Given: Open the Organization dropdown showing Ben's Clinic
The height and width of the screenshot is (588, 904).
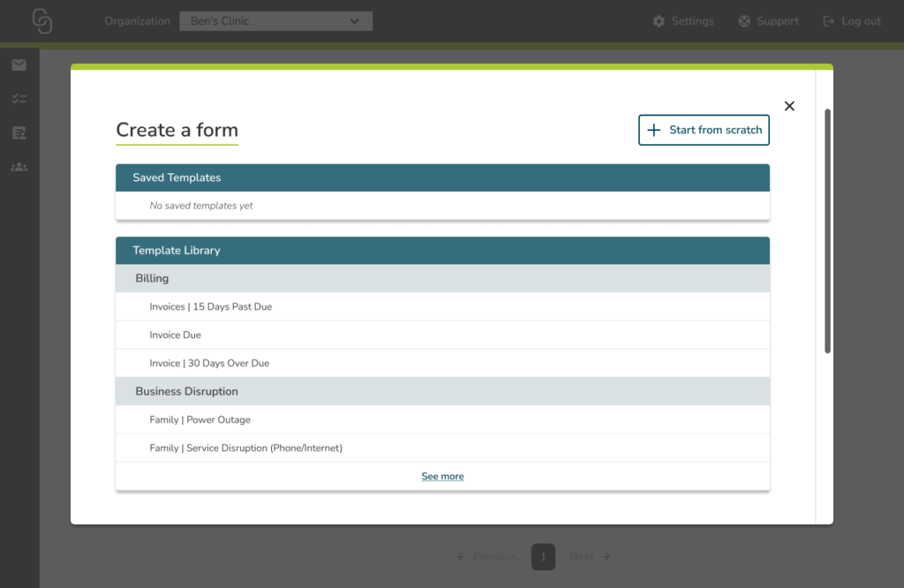Looking at the screenshot, I should (x=275, y=21).
